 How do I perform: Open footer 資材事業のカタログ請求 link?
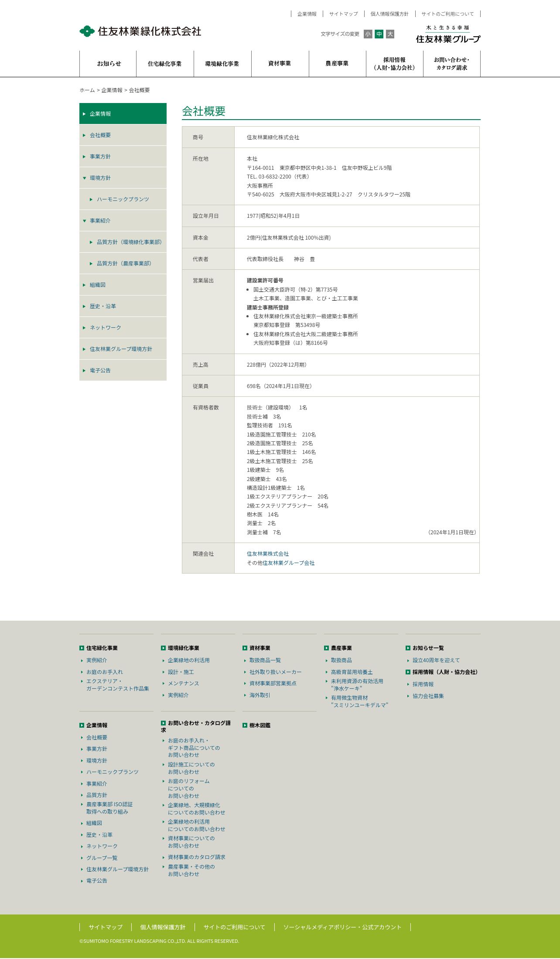[x=197, y=857]
